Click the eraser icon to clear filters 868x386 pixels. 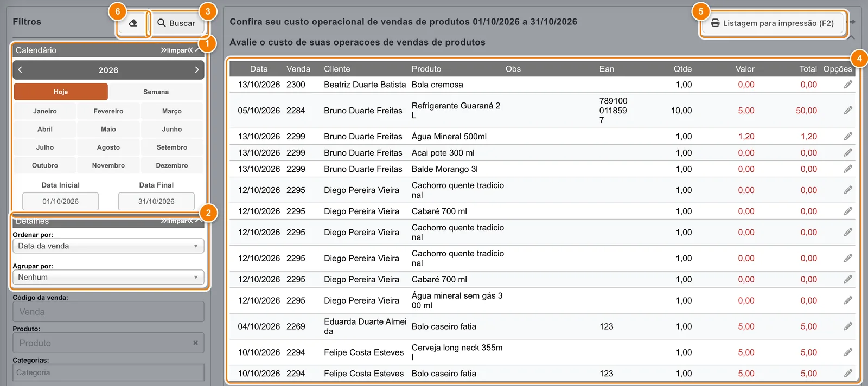(x=133, y=23)
